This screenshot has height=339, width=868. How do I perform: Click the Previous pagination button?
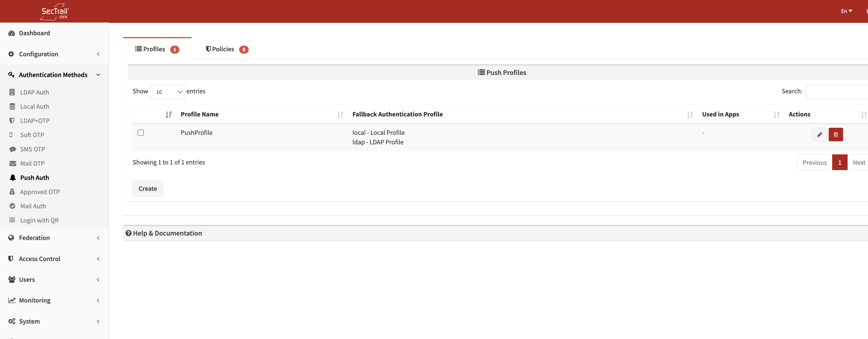pyautogui.click(x=814, y=163)
